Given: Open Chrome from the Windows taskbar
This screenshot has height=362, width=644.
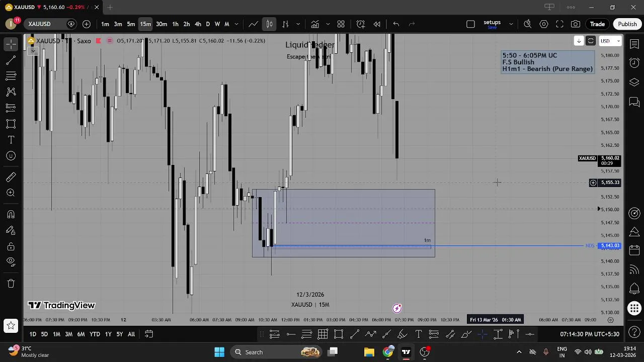Looking at the screenshot, I should (388, 352).
